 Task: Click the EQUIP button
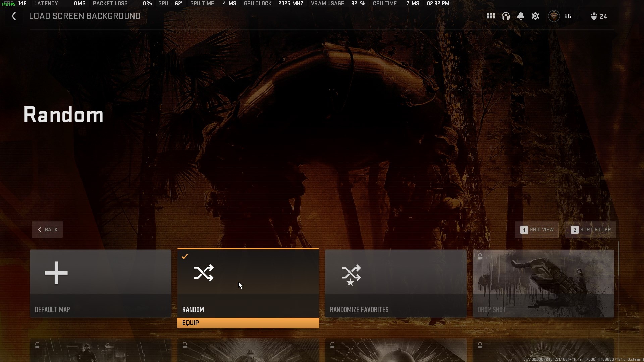coord(248,323)
